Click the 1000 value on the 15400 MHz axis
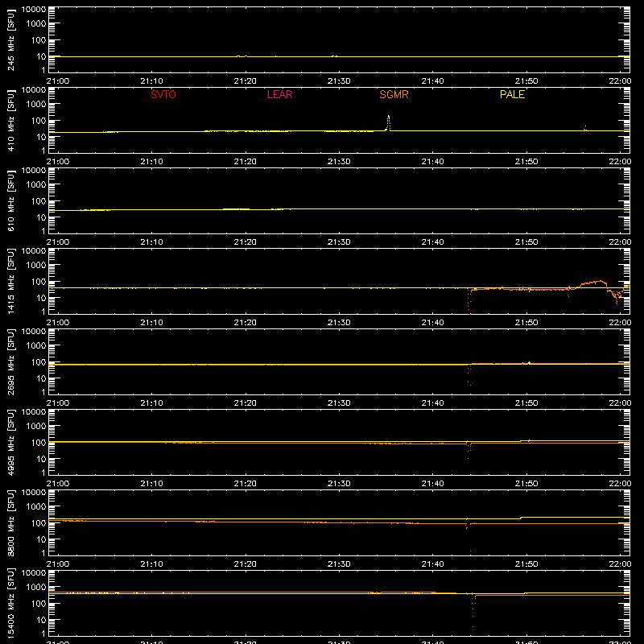This screenshot has height=644, width=644. [36, 587]
